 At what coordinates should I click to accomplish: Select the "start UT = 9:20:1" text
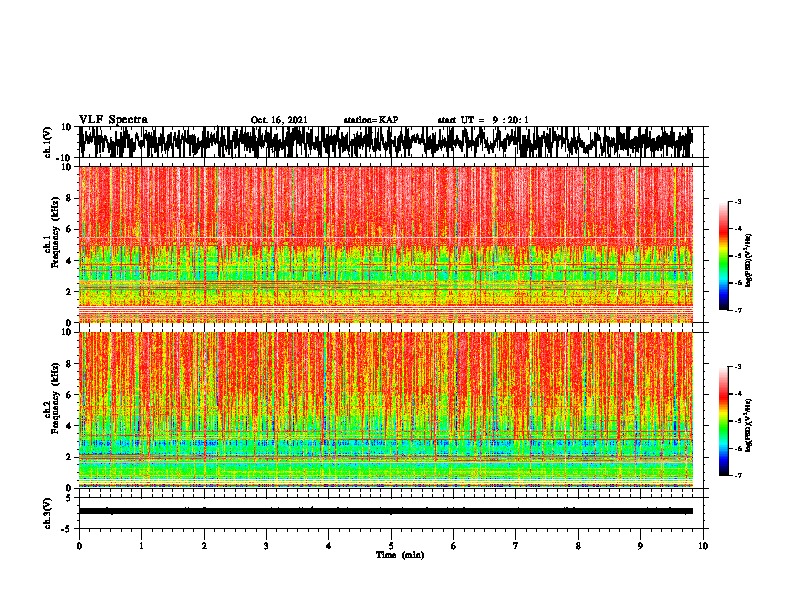point(483,120)
